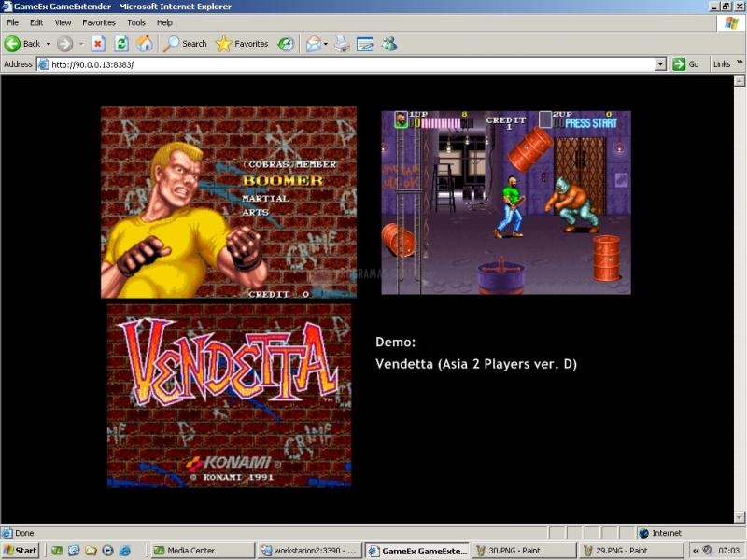747x560 pixels.
Task: Open the Mail button dropdown arrow
Action: coord(325,44)
